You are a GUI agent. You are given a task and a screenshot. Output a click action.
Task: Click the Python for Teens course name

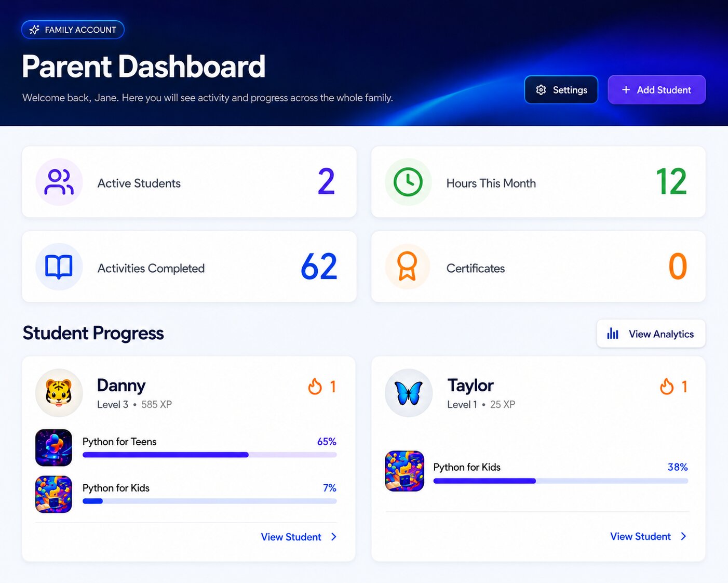[119, 442]
